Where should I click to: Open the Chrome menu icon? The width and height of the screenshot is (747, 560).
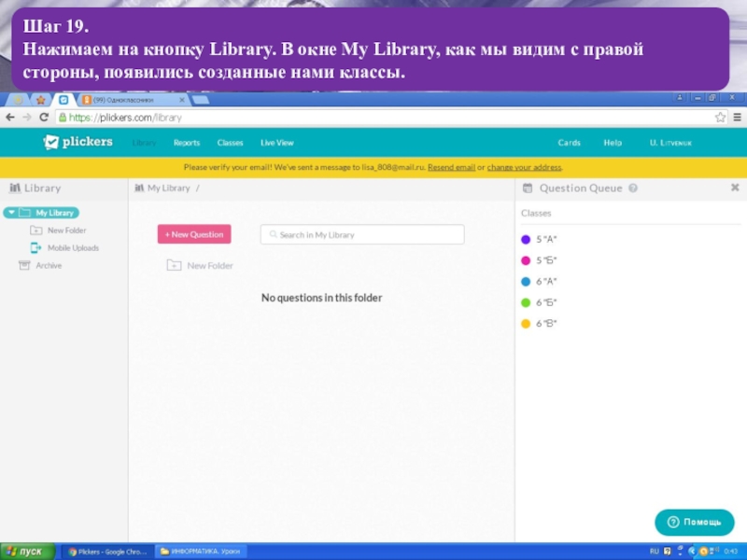[737, 118]
